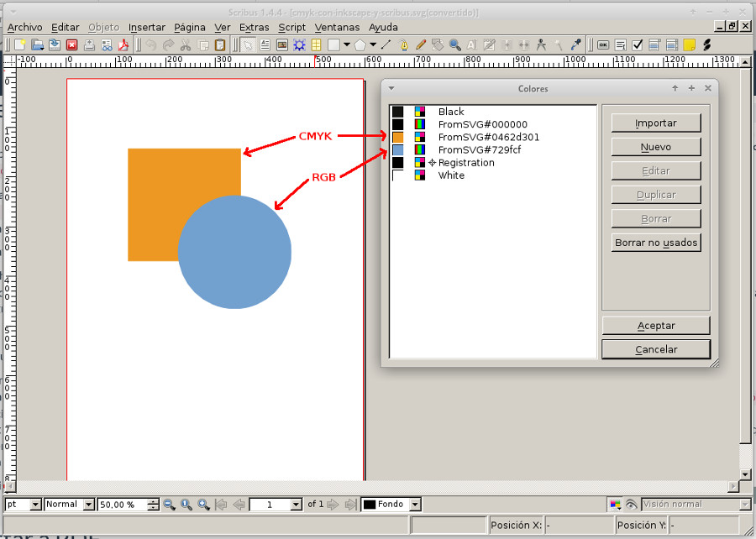Export as PDF via the PDF icon
The image size is (756, 539).
pyautogui.click(x=123, y=44)
